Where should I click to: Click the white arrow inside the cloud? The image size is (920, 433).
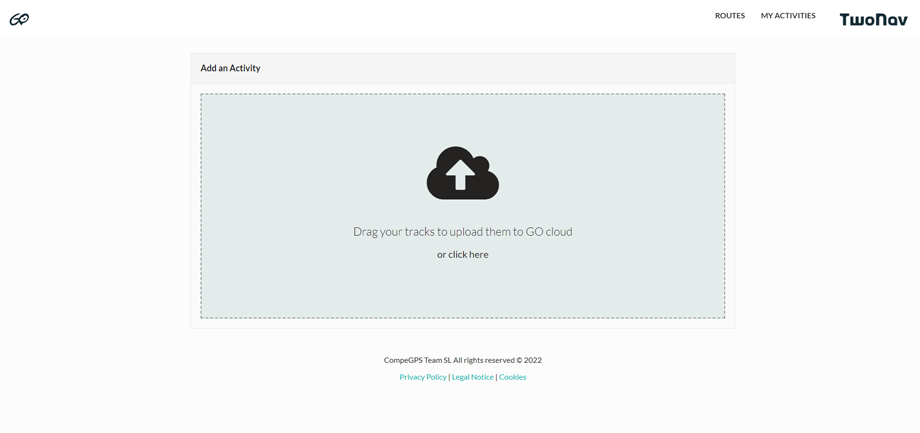click(460, 175)
